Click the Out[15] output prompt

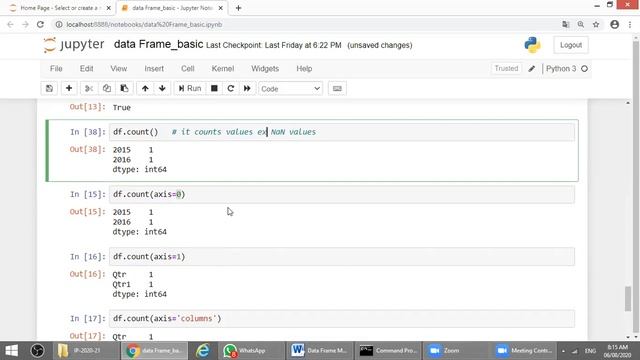pyautogui.click(x=88, y=212)
